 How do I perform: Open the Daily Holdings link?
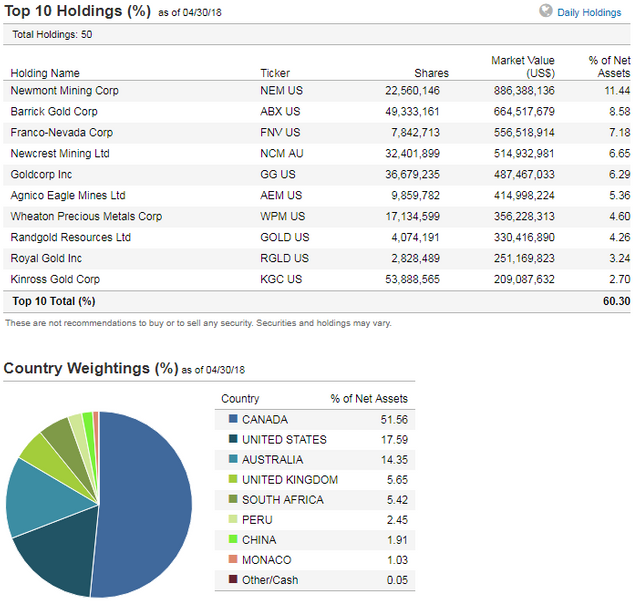pos(589,13)
